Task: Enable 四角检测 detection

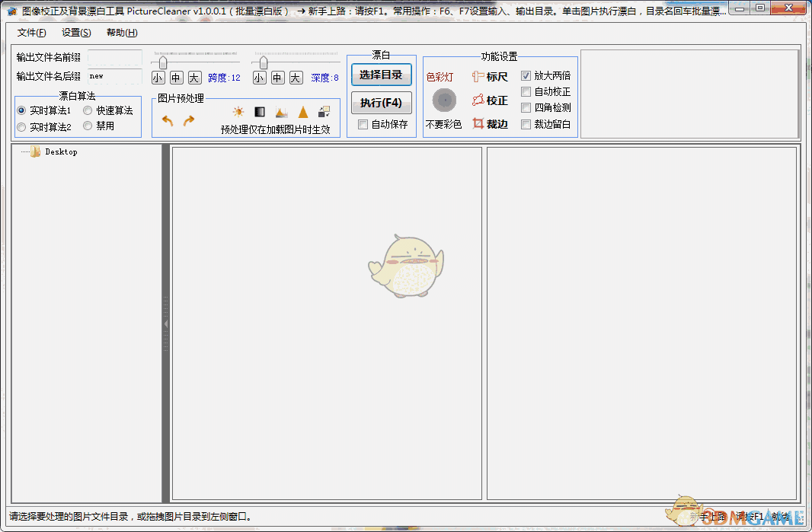Action: coord(526,106)
